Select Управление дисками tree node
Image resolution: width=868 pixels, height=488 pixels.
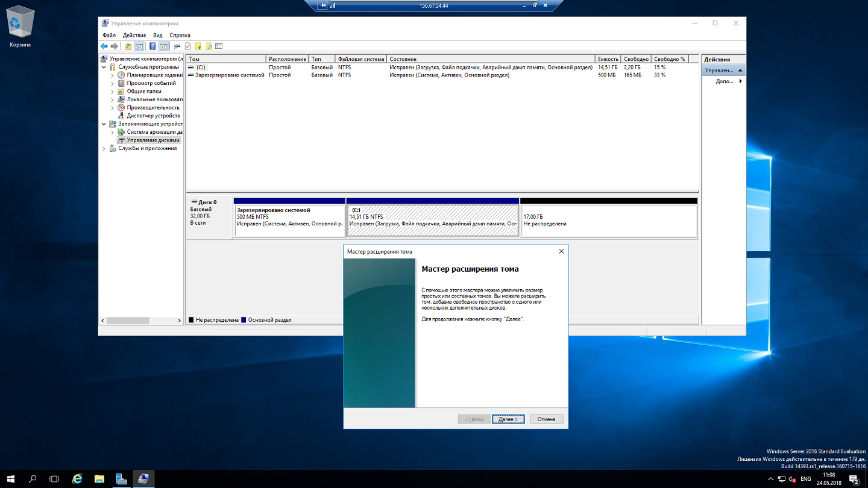(x=153, y=140)
